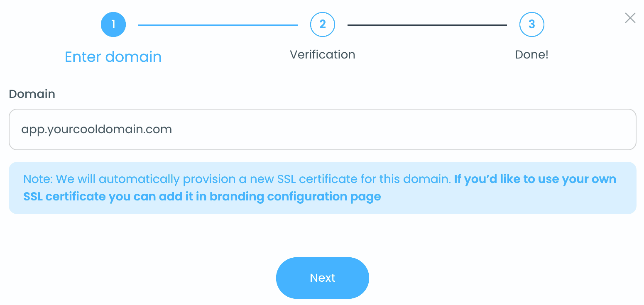Click the 'Enter domain' step label
Screen dimensions: 644x305
[x=113, y=56]
